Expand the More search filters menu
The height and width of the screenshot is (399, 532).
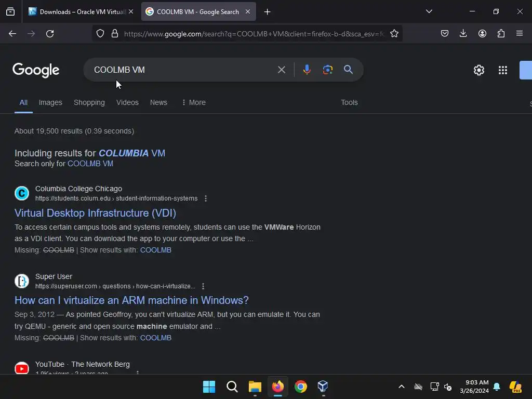(x=194, y=102)
